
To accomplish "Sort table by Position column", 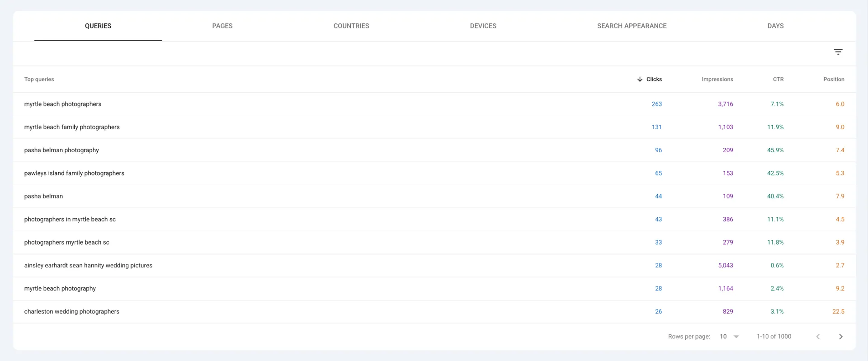I will pos(834,79).
